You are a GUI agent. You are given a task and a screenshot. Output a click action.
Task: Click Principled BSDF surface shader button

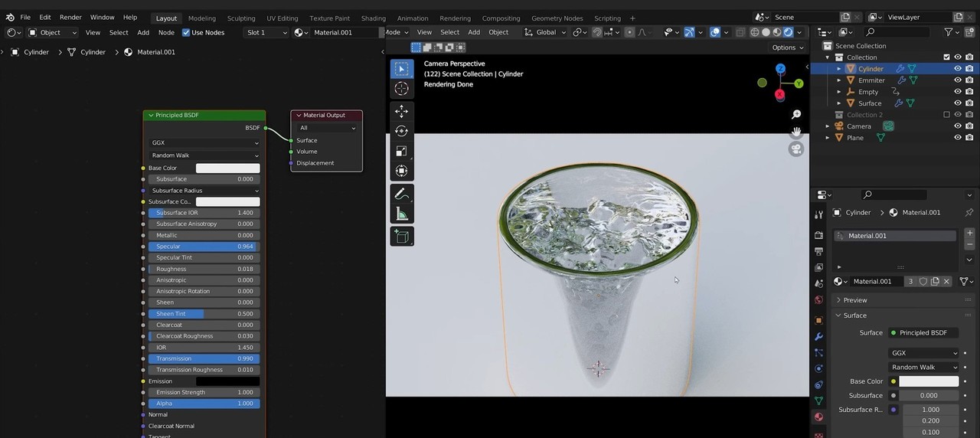(x=923, y=332)
